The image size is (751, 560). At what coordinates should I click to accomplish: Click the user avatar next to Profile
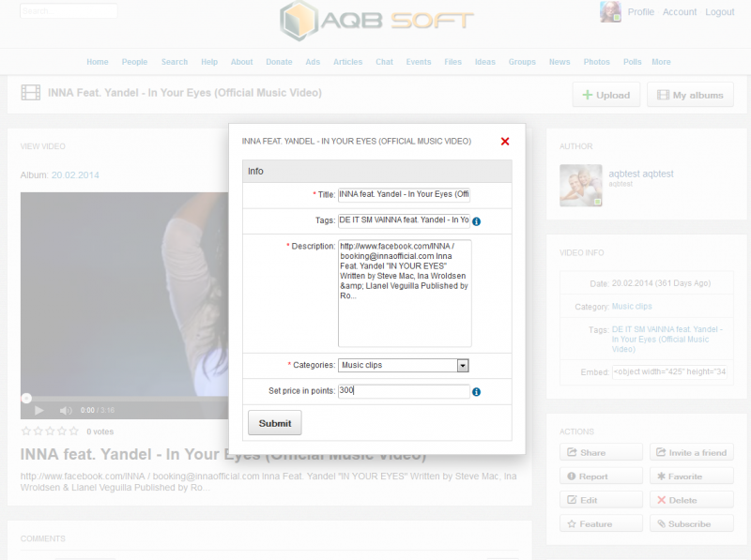pyautogui.click(x=611, y=11)
